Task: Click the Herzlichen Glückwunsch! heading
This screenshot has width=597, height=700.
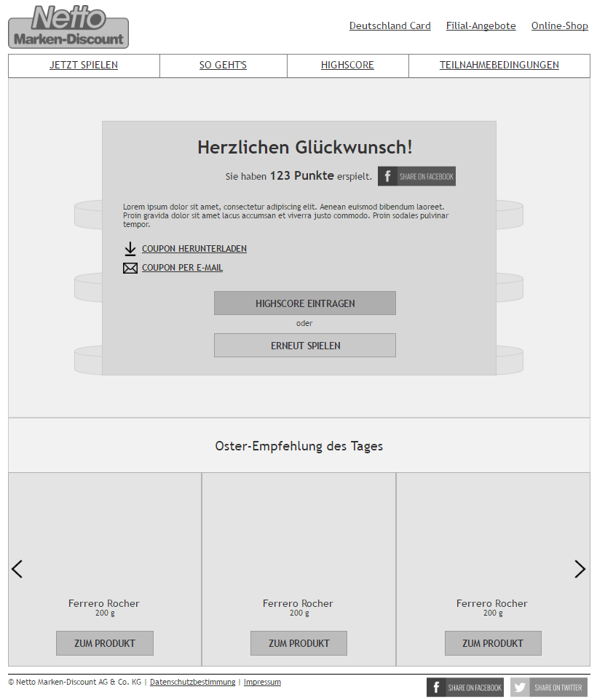Action: (x=305, y=147)
